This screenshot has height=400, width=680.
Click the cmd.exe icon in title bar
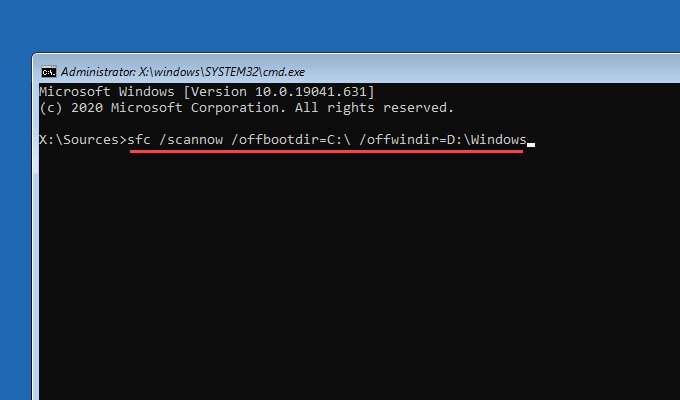48,72
